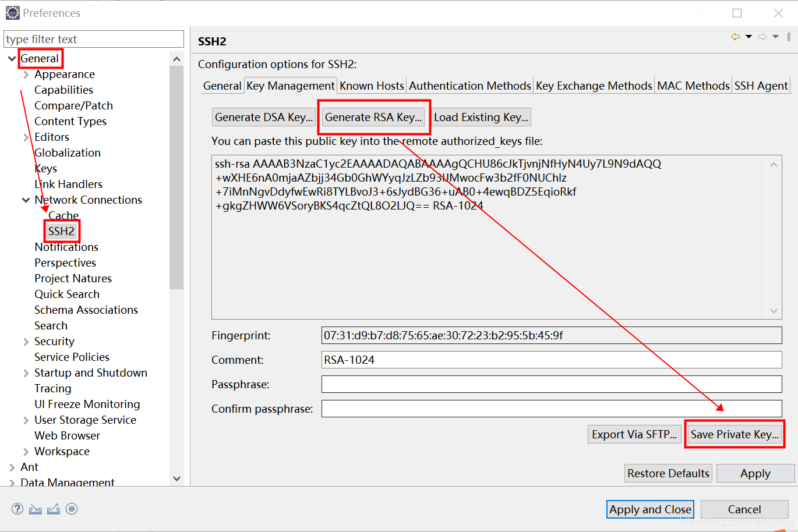Expand the Security node

[26, 342]
